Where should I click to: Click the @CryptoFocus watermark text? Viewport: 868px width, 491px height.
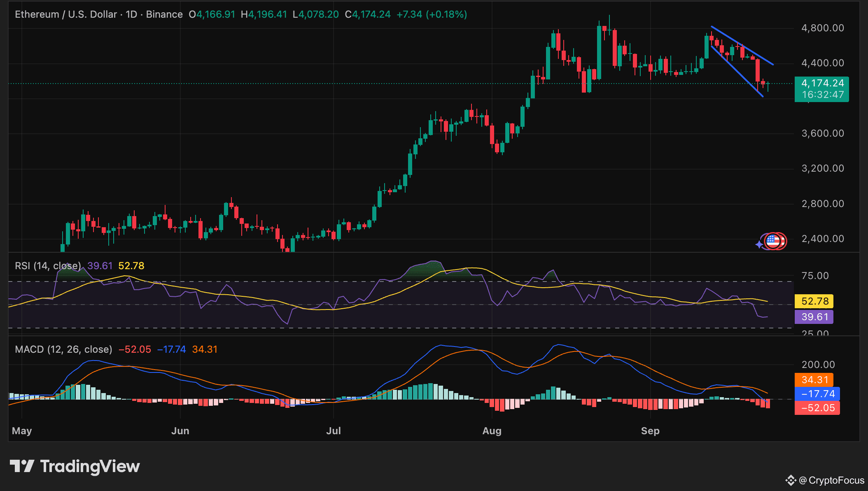pos(832,480)
